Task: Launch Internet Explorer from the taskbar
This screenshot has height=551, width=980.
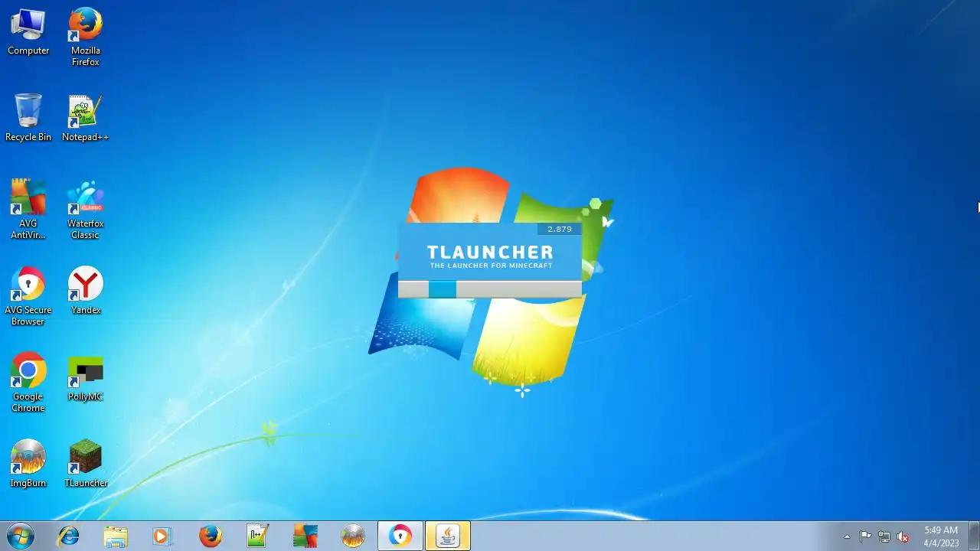Action: [69, 536]
